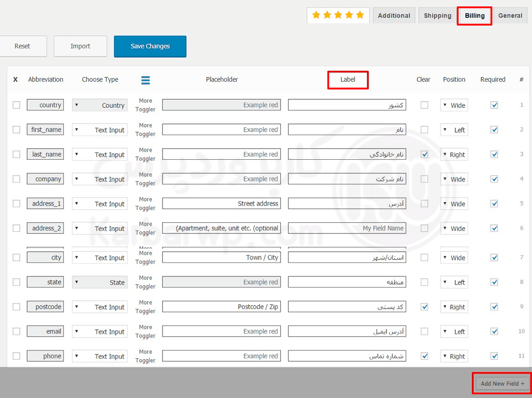
Task: Select the last_name abbreviation field
Action: (x=45, y=154)
